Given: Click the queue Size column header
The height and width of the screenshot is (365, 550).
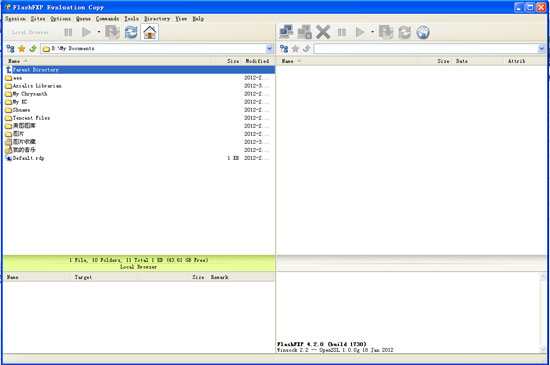Looking at the screenshot, I should [173, 277].
